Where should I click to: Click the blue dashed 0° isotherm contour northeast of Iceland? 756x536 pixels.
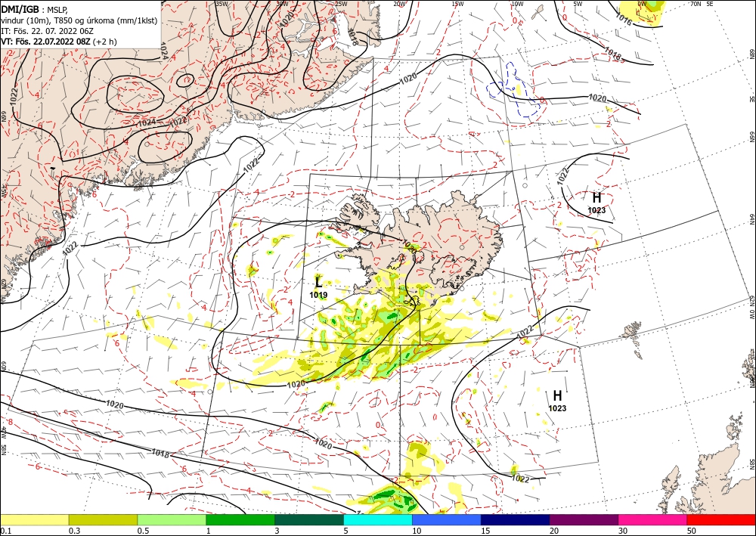coord(514,91)
